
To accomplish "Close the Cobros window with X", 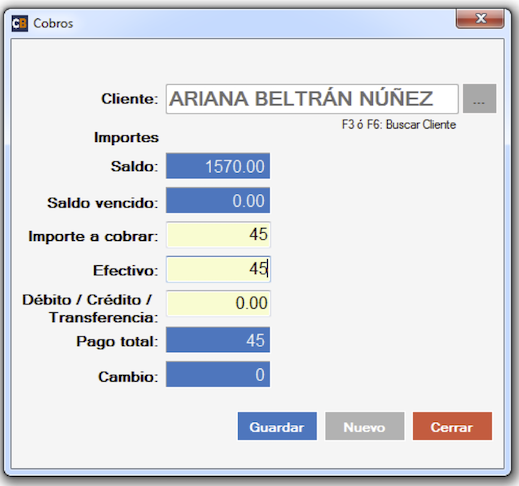I will click(x=480, y=19).
